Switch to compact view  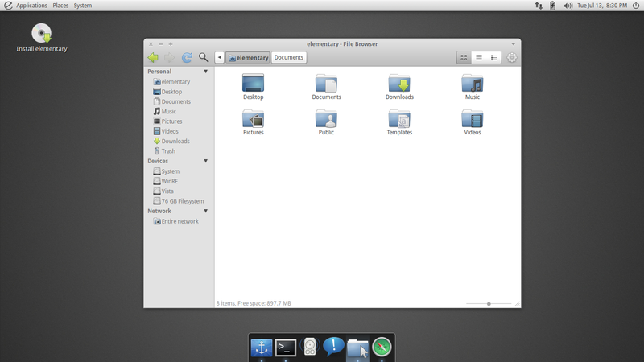click(x=493, y=58)
